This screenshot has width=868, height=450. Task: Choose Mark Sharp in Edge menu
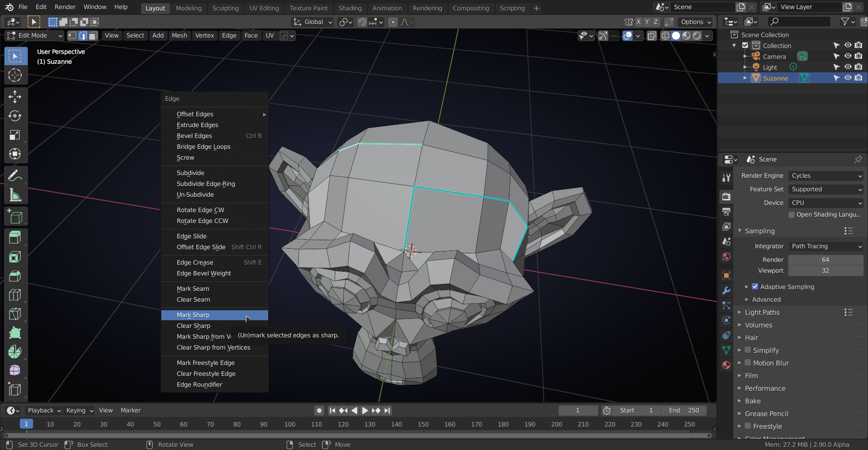pos(215,315)
